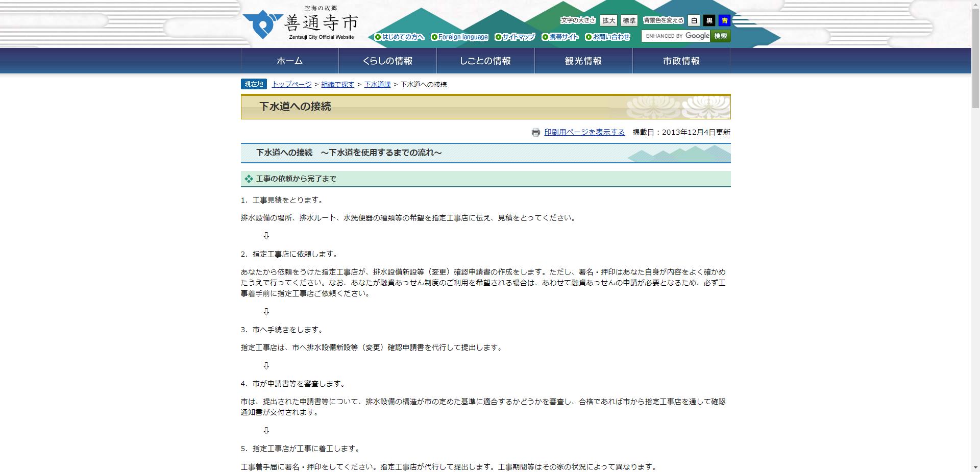
Task: Click the green arrow icon before お問い合わせ
Action: [589, 37]
